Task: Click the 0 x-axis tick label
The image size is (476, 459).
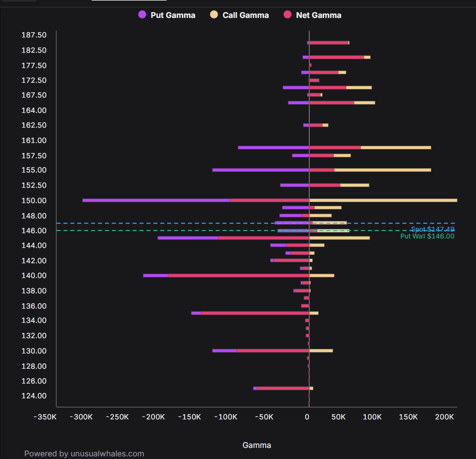Action: coord(307,417)
